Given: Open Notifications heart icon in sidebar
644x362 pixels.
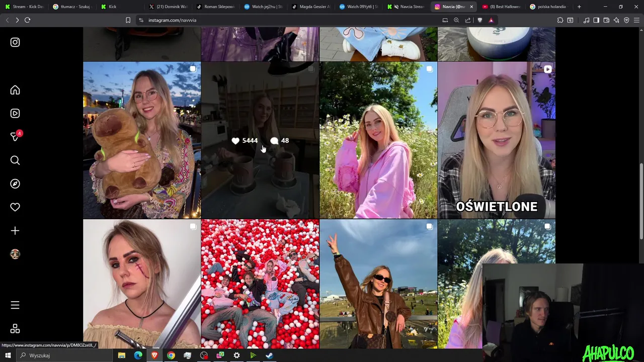Looking at the screenshot, I should click(15, 207).
